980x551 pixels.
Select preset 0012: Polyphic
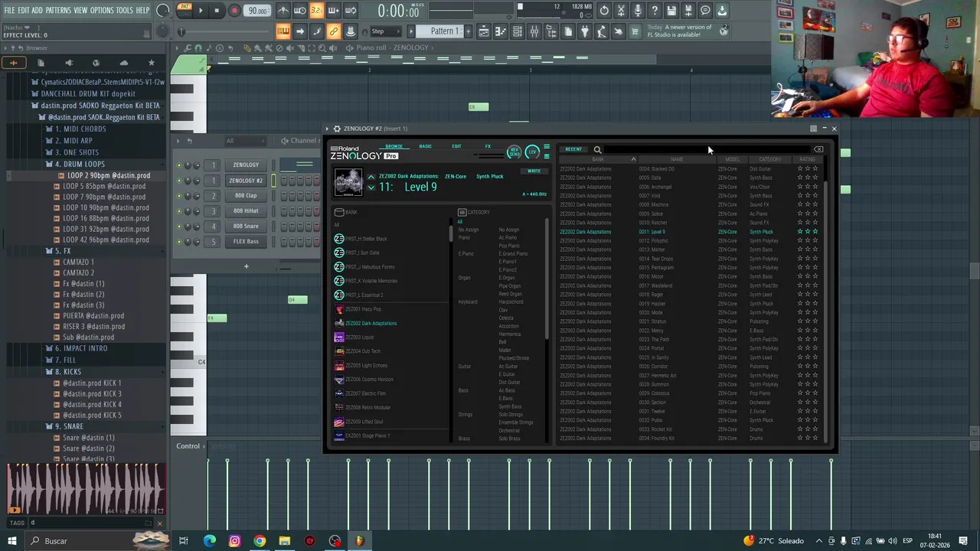click(x=654, y=241)
